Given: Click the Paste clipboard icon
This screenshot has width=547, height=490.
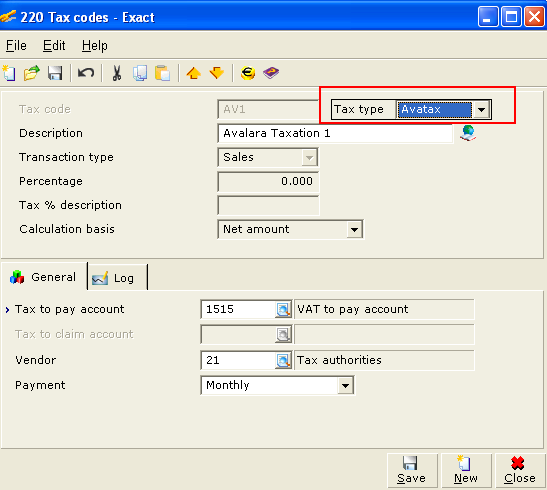Looking at the screenshot, I should coord(163,73).
